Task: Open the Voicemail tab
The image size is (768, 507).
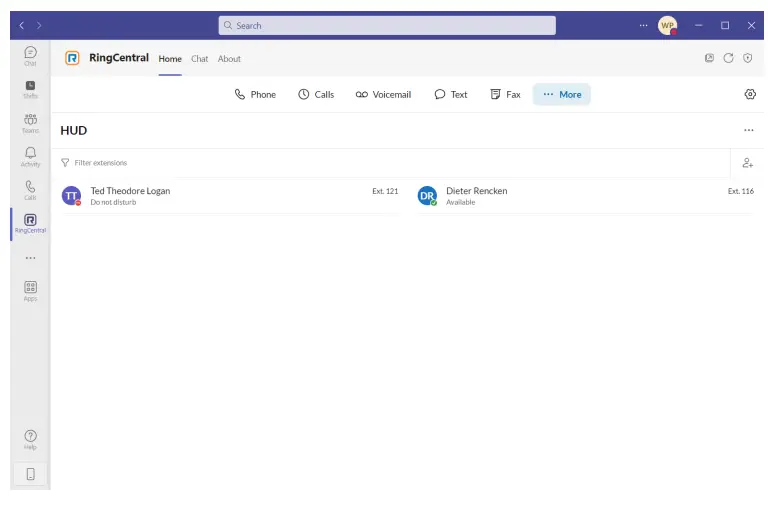Action: coord(384,95)
